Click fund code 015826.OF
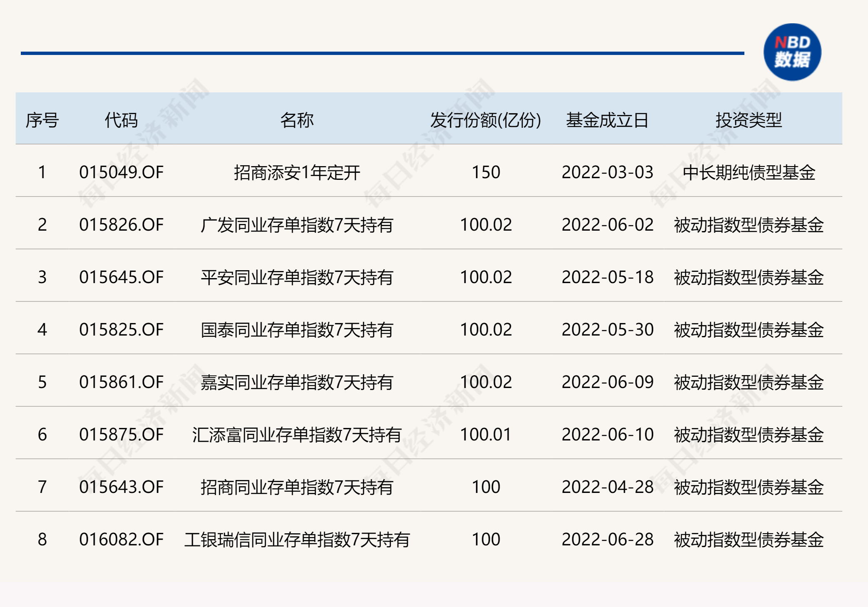This screenshot has width=868, height=607. (x=121, y=225)
